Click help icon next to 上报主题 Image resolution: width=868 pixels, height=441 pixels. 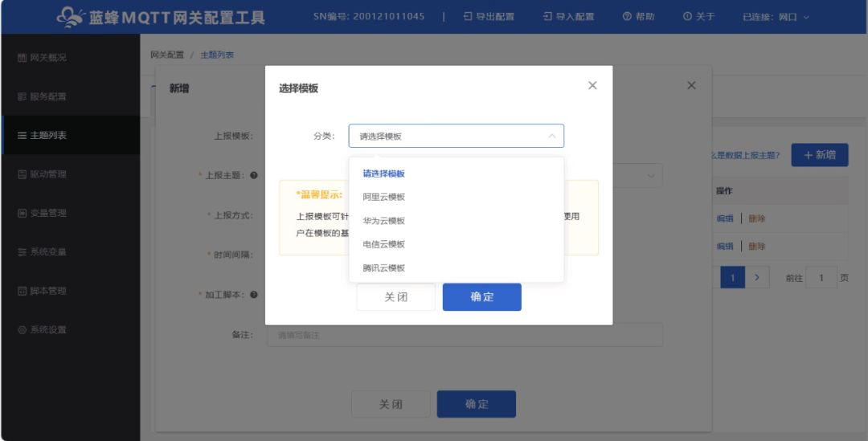pos(253,175)
